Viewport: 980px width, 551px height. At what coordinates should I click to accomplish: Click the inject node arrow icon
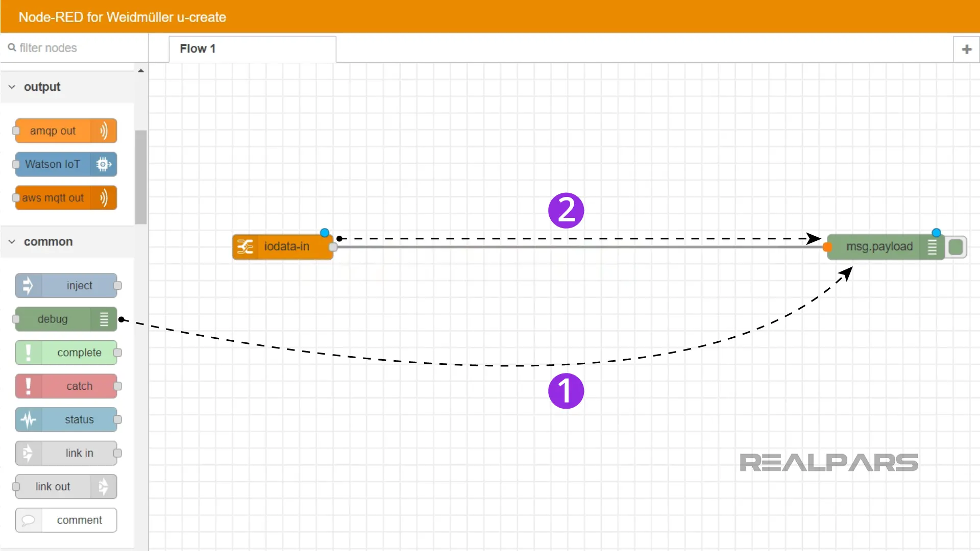pos(28,285)
